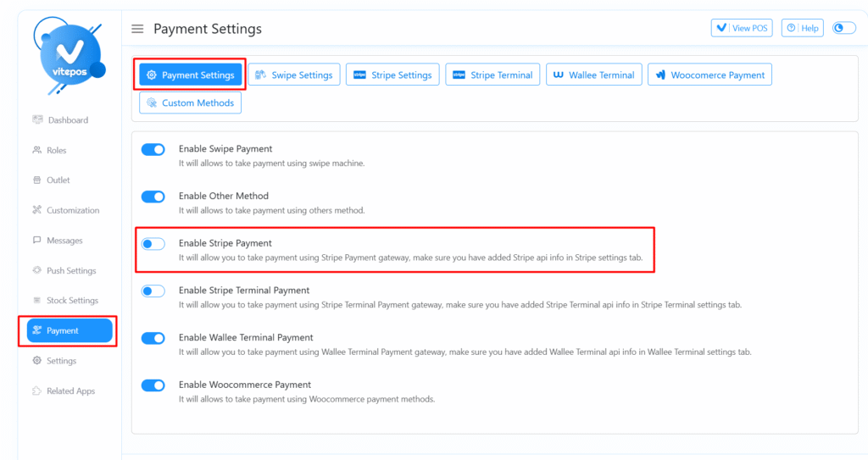The height and width of the screenshot is (460, 868).
Task: Toggle Enable Other Method switch
Action: (153, 197)
